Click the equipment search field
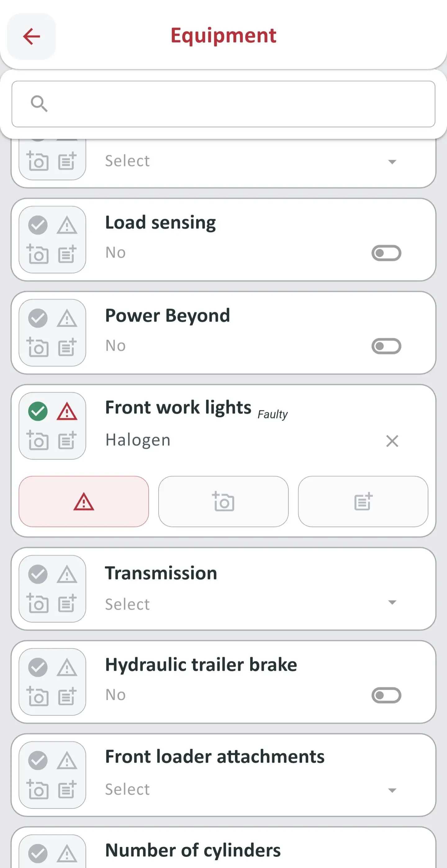This screenshot has width=447, height=868. point(223,104)
